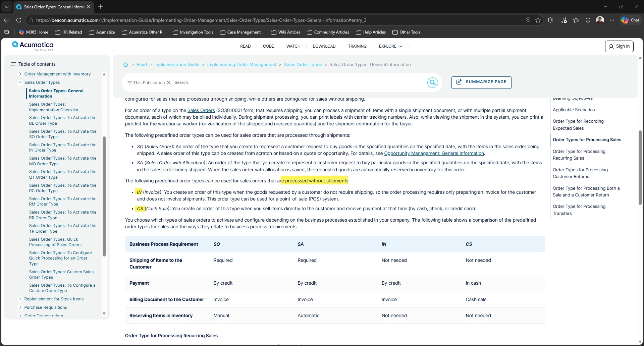This screenshot has height=346, width=644.
Task: Open Help Articles bookmark folder
Action: pos(371,32)
